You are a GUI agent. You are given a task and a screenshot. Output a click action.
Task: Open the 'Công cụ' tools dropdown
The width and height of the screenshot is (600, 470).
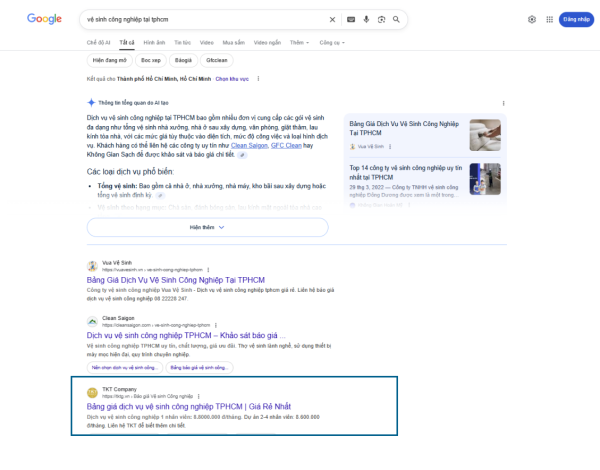click(330, 43)
